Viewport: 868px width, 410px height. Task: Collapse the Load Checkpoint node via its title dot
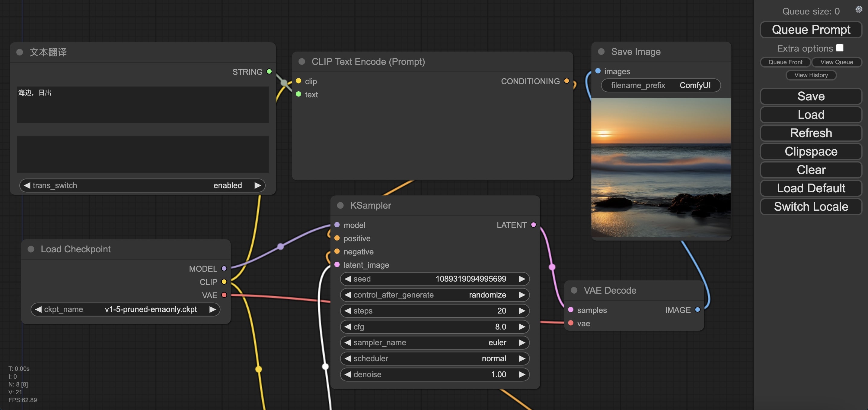31,249
